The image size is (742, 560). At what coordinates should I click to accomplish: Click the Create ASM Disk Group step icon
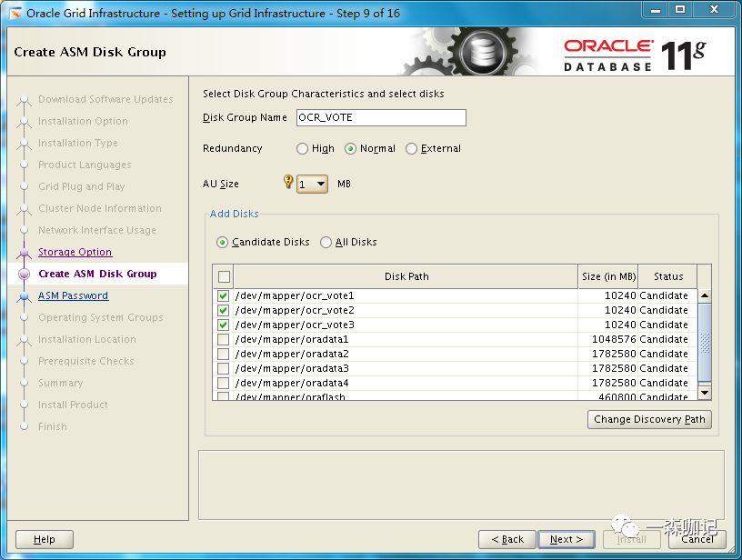tap(25, 274)
